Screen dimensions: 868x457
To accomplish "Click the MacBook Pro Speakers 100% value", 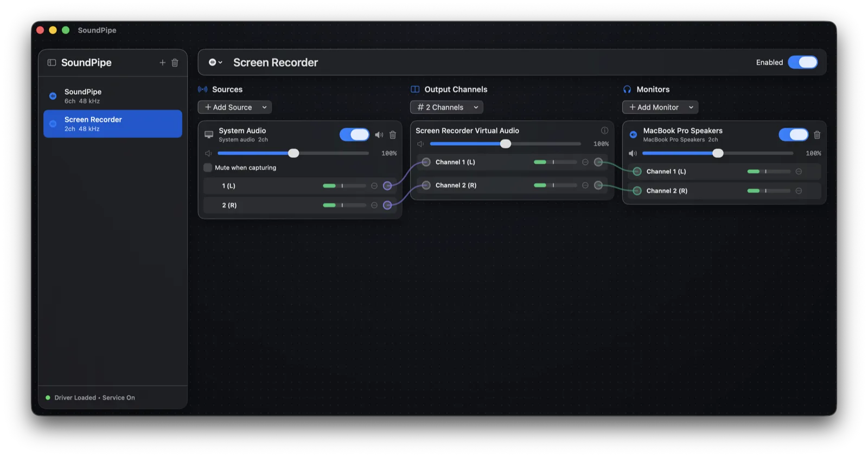I will pyautogui.click(x=813, y=153).
